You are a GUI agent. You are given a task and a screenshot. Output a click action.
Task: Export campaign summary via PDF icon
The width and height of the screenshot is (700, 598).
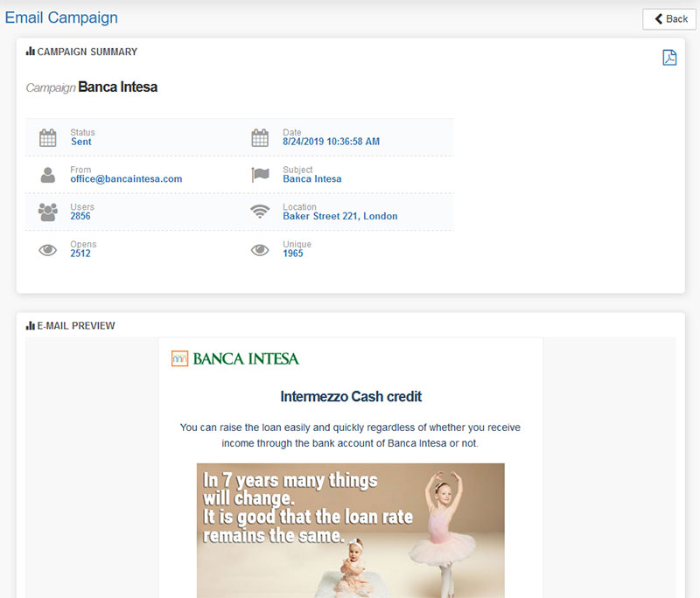669,58
